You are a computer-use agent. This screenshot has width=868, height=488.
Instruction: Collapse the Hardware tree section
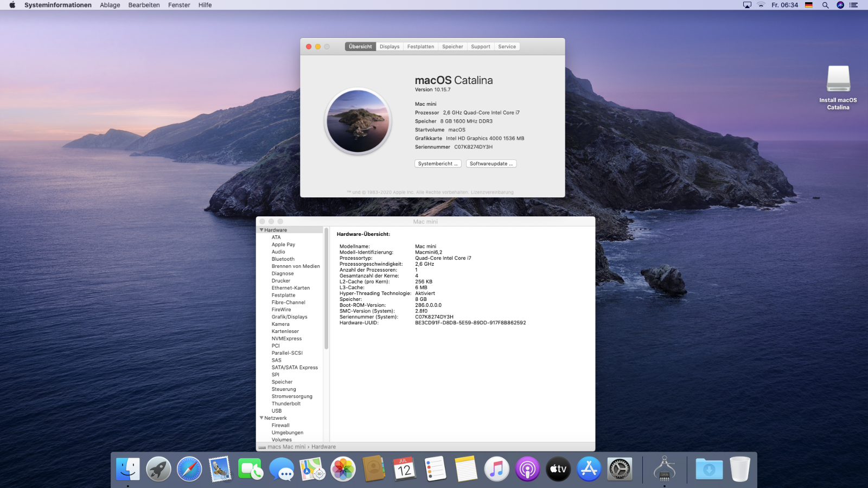click(261, 230)
